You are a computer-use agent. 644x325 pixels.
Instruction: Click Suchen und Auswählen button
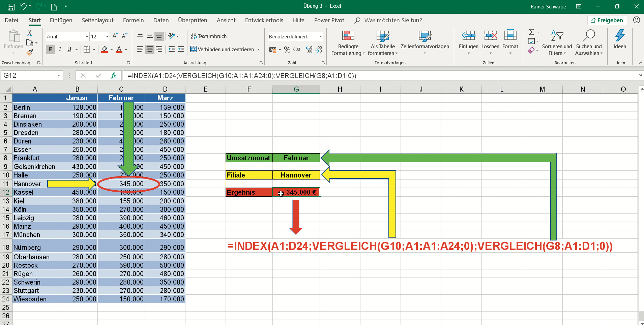click(x=589, y=42)
